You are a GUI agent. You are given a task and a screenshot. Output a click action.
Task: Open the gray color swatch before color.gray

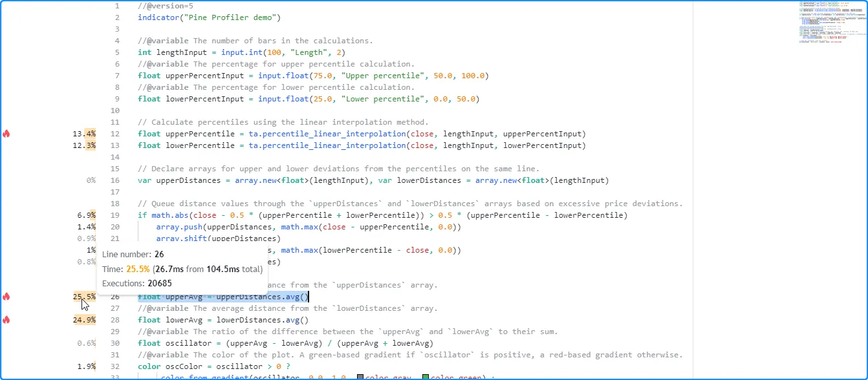pyautogui.click(x=361, y=377)
